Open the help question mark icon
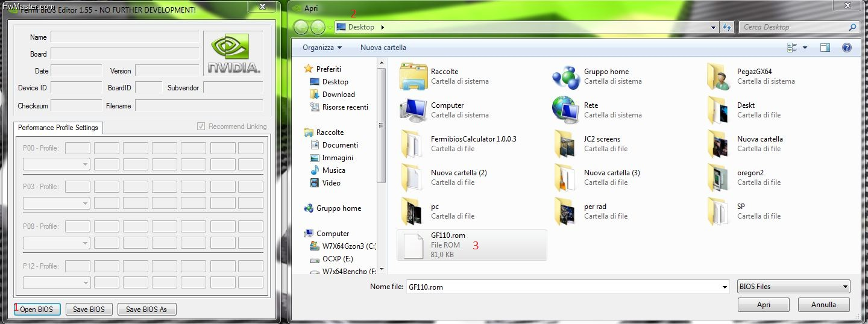The height and width of the screenshot is (324, 868). 846,48
